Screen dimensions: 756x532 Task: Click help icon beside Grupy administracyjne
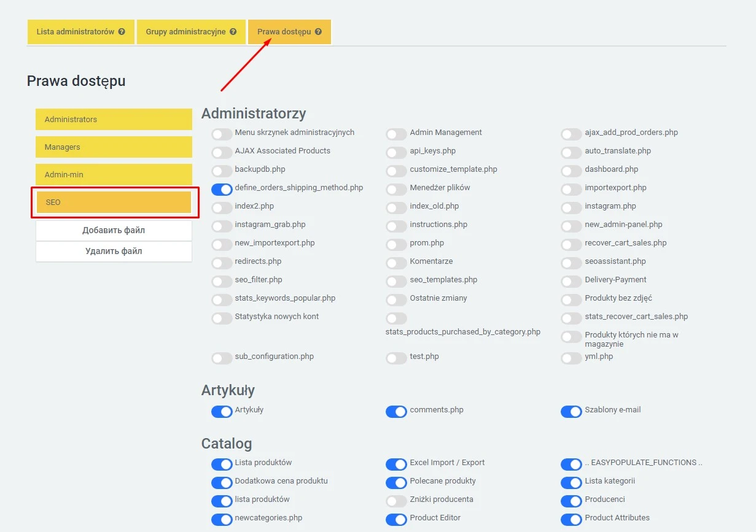233,32
